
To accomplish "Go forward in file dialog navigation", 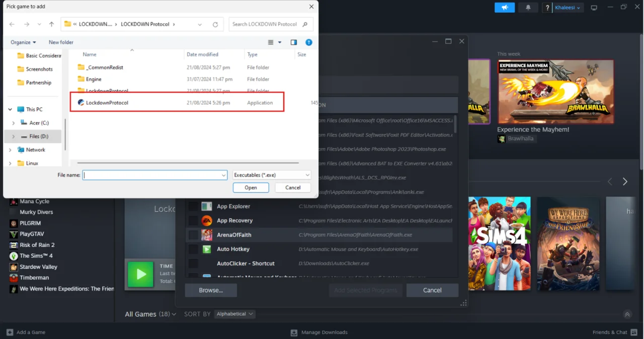I will (x=26, y=24).
